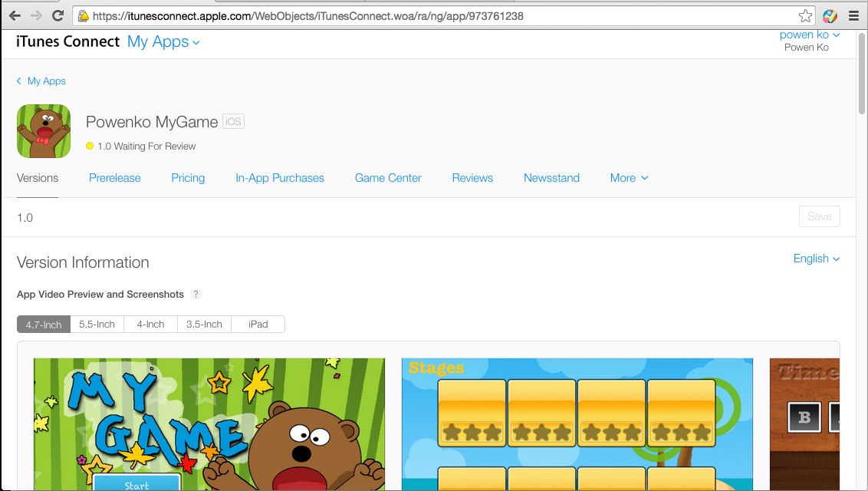Bookmark this page with the star icon
This screenshot has width=868, height=491.
pos(805,16)
